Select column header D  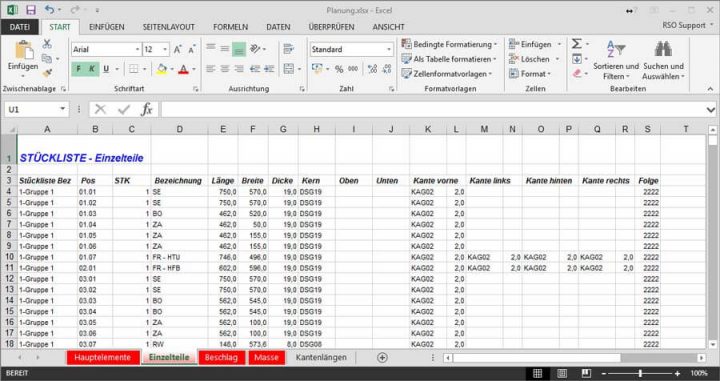[x=180, y=129]
